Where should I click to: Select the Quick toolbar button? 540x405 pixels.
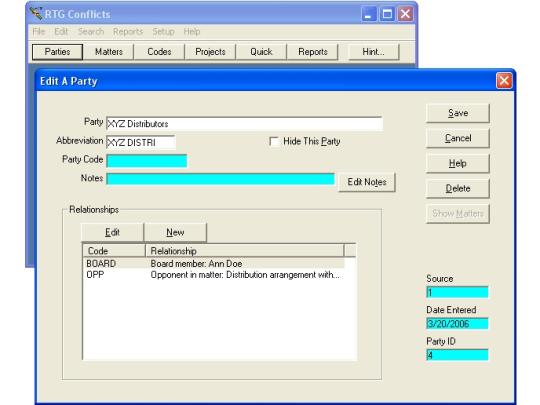click(x=261, y=52)
